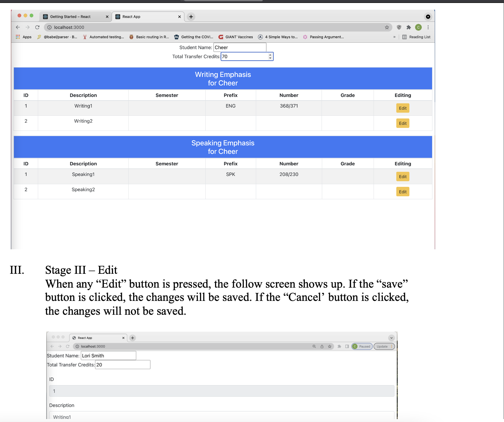The height and width of the screenshot is (422, 504).
Task: Click the Update button in lower browser
Action: tap(384, 347)
